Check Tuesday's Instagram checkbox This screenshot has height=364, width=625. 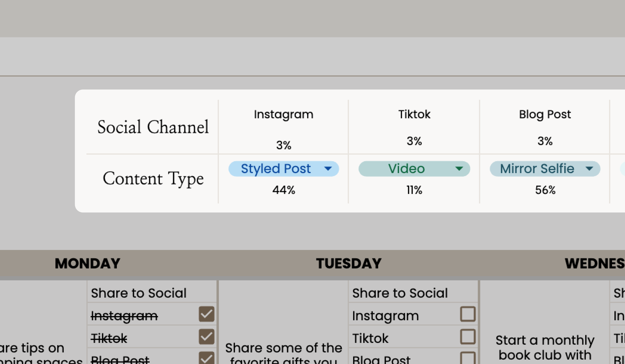coord(467,314)
